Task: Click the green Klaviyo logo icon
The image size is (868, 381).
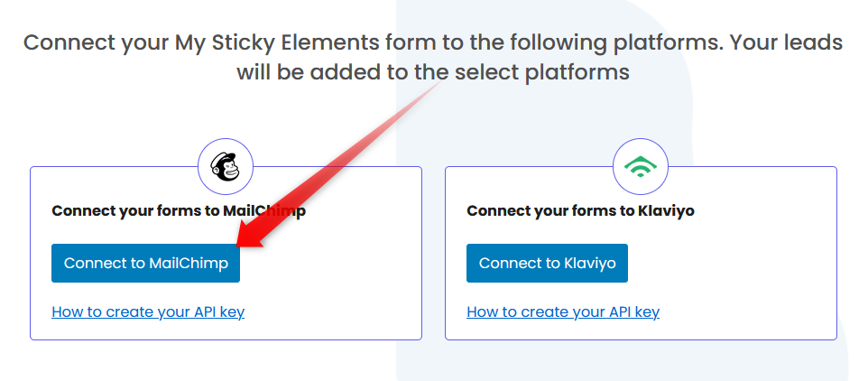Action: (x=641, y=166)
